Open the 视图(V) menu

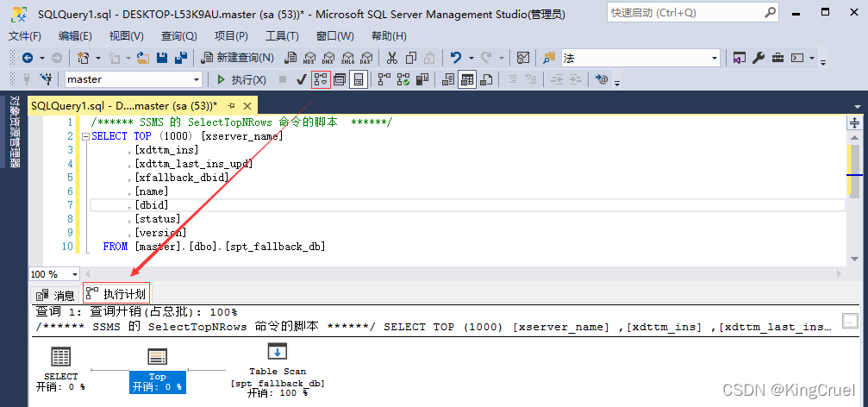pos(126,36)
